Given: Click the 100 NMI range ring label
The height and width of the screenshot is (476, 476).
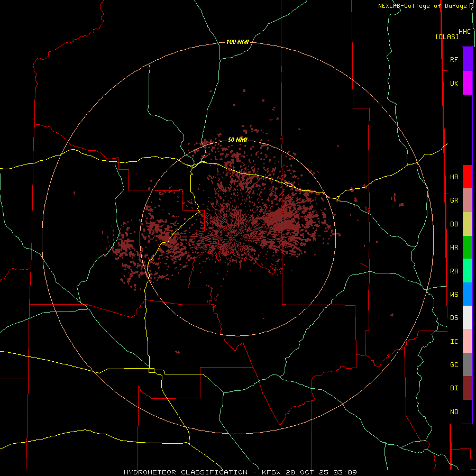Looking at the screenshot, I should click(237, 42).
